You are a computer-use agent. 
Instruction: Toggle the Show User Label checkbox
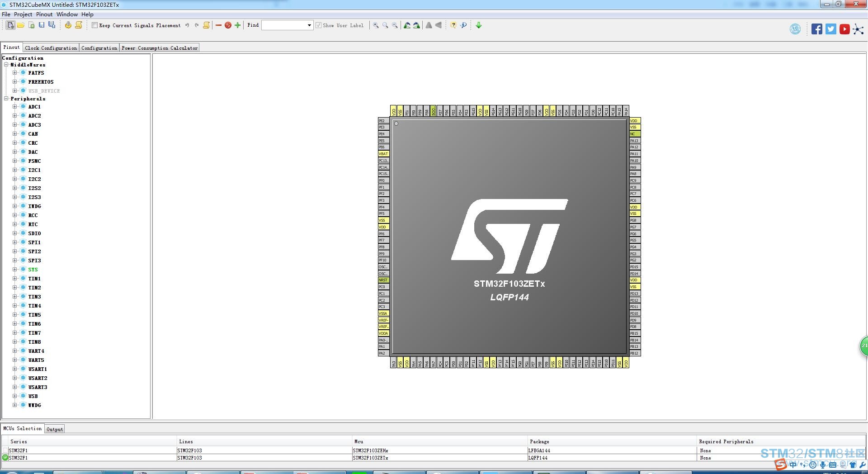tap(318, 25)
